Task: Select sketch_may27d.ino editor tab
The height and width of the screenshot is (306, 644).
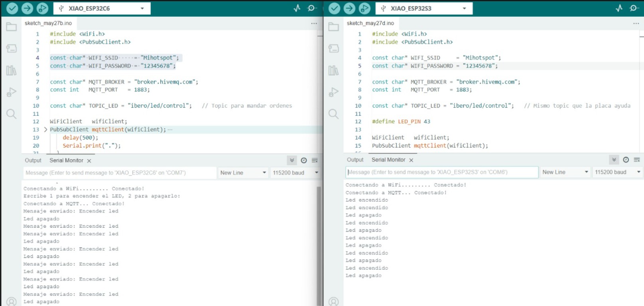Action: click(370, 23)
